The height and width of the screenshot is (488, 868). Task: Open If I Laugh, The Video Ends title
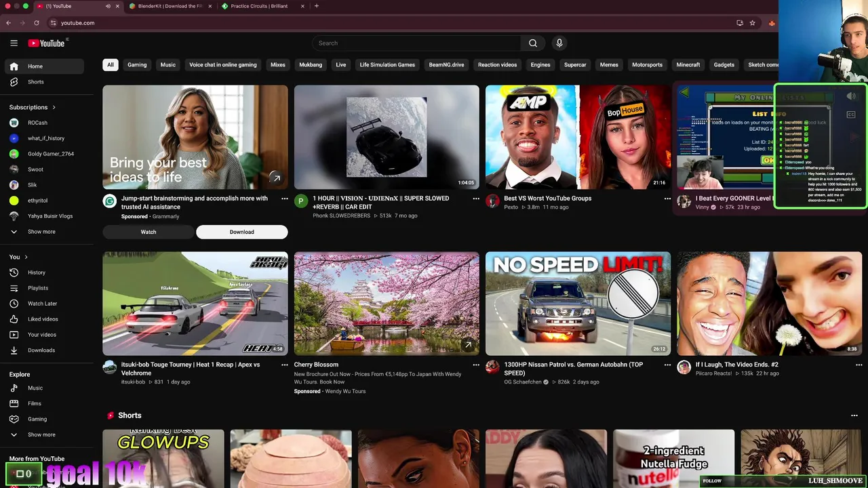click(x=737, y=365)
